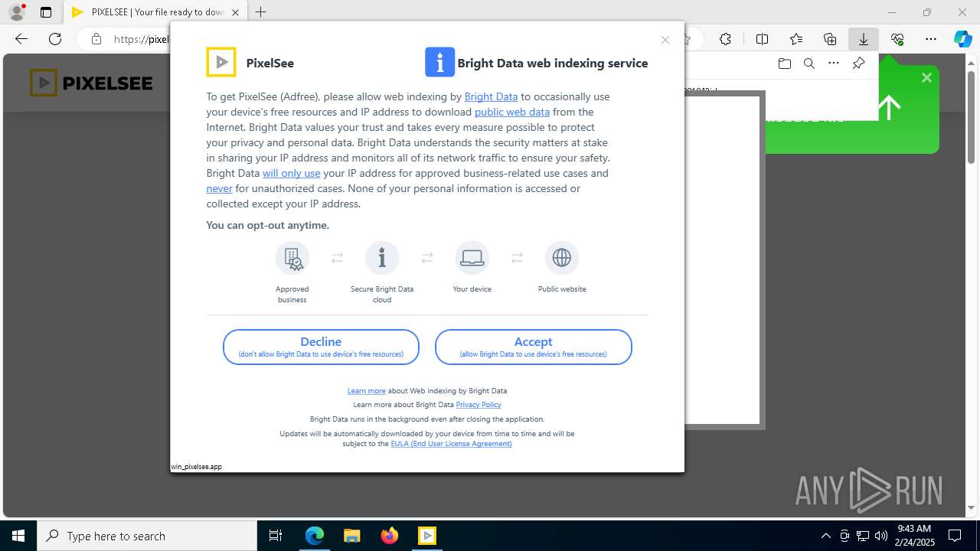Click the Accept button in the dialog

point(533,347)
